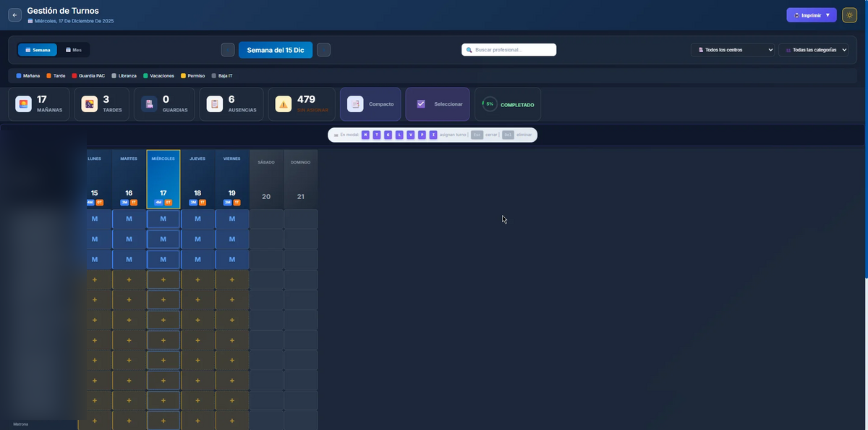Switch to the Semana view tab

click(38, 50)
